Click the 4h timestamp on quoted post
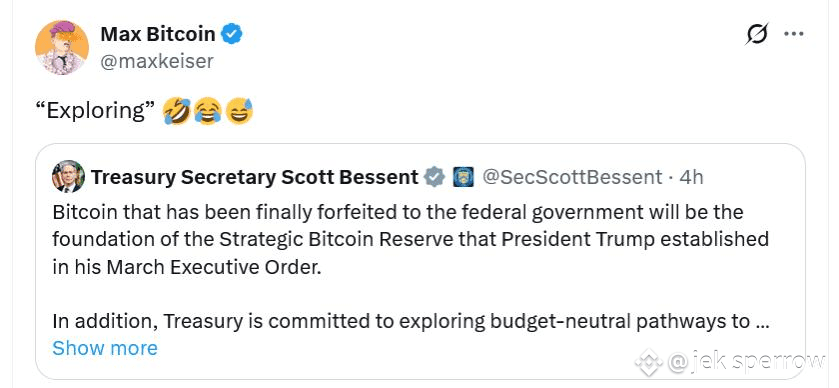This screenshot has height=388, width=839. [x=691, y=177]
